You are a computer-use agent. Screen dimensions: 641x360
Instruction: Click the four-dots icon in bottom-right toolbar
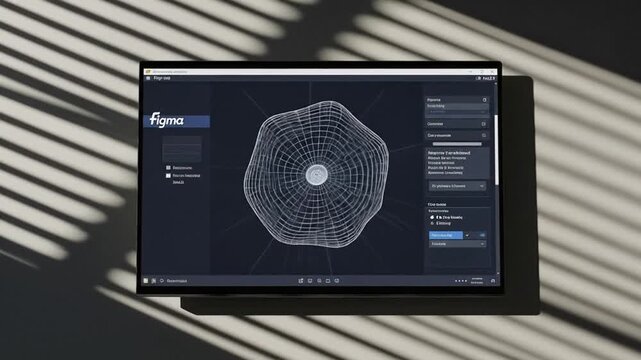(461, 281)
